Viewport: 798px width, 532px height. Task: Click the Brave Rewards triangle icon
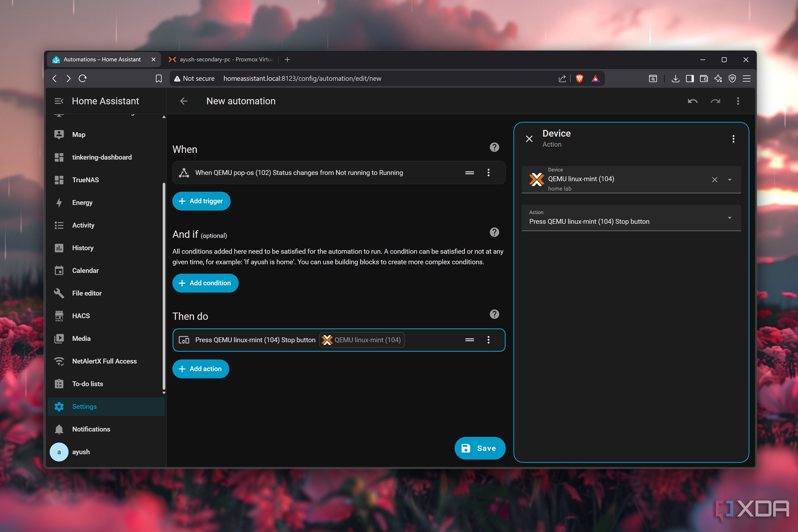pyautogui.click(x=595, y=78)
